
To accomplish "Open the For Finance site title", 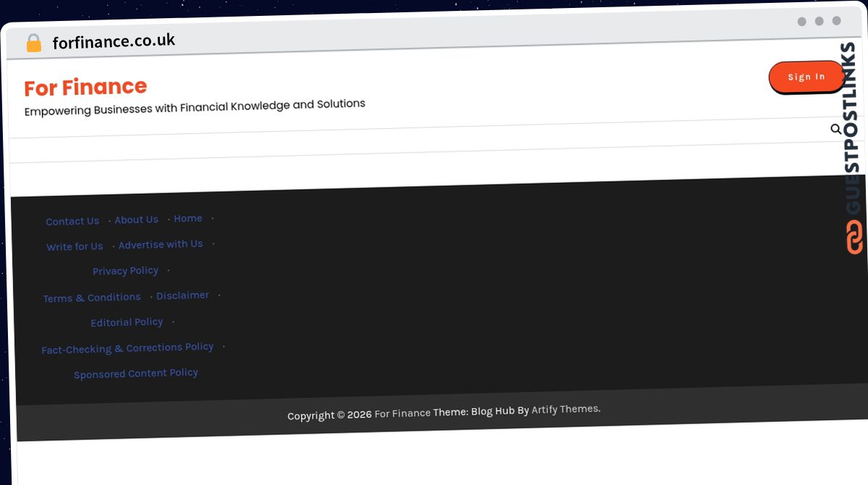I will [x=85, y=88].
